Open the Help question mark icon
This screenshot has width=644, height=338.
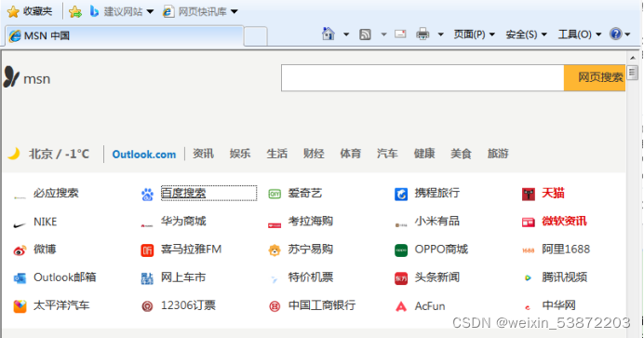(616, 34)
